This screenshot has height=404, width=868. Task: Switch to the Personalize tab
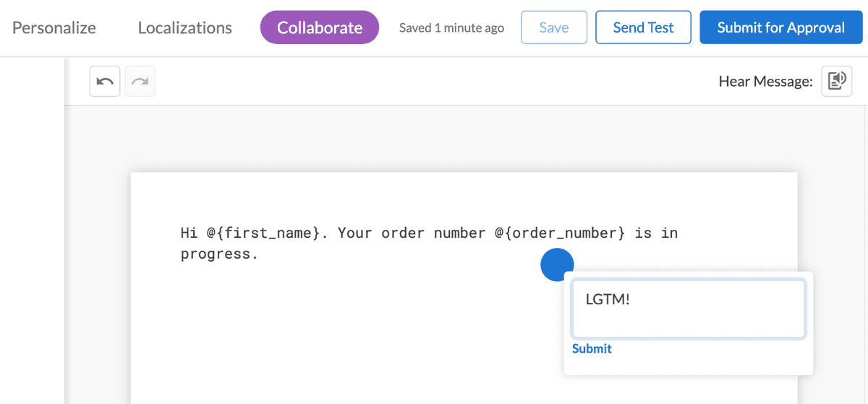(54, 27)
